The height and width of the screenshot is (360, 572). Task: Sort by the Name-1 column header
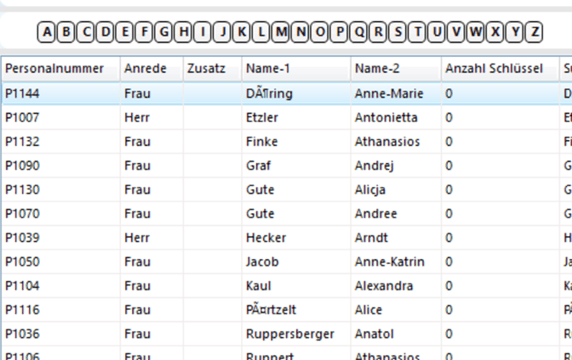click(x=296, y=69)
